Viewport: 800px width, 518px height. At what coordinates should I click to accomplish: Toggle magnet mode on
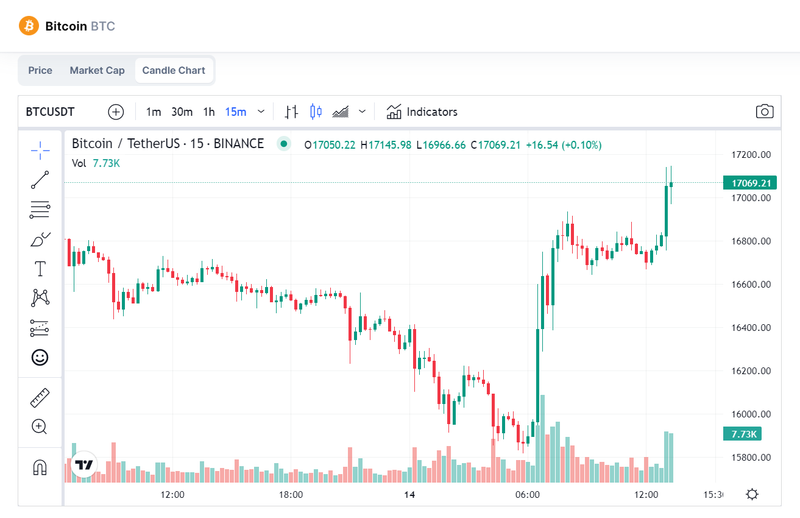pos(40,467)
